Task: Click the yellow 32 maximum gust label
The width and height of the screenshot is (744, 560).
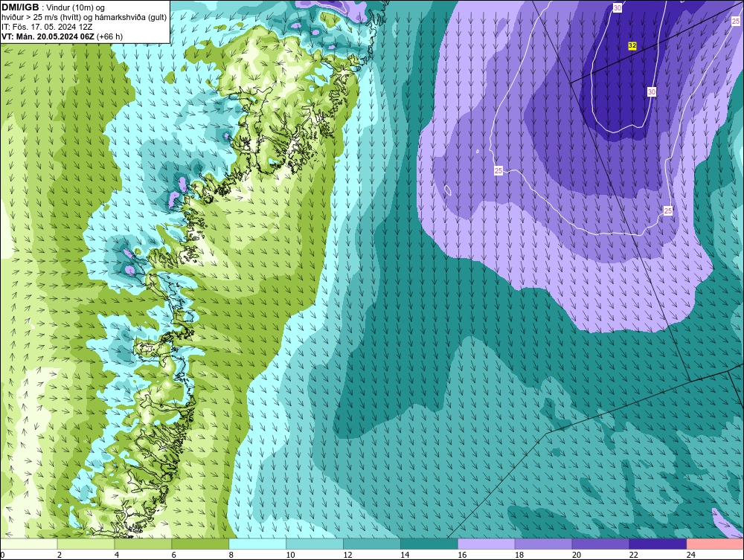Action: tap(632, 45)
